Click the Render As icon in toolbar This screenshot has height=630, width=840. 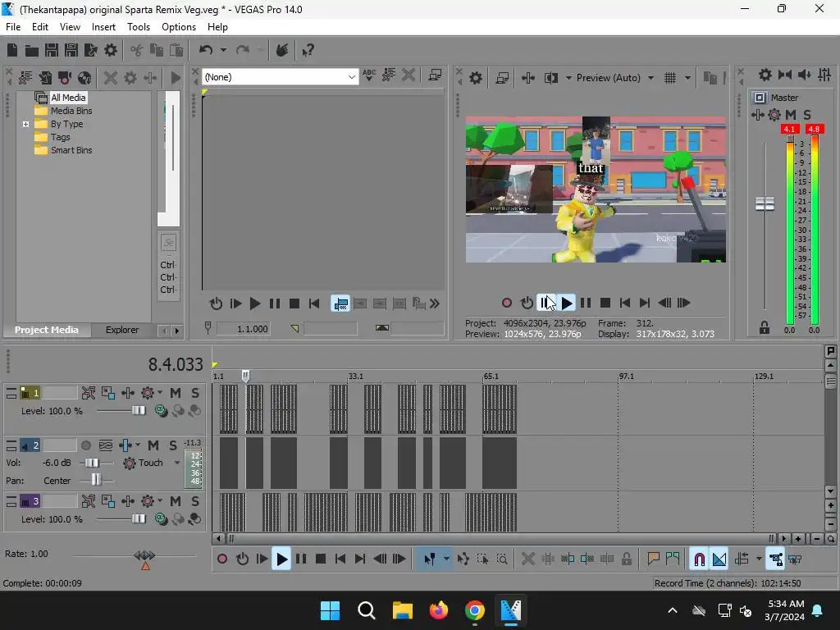pyautogui.click(x=90, y=50)
